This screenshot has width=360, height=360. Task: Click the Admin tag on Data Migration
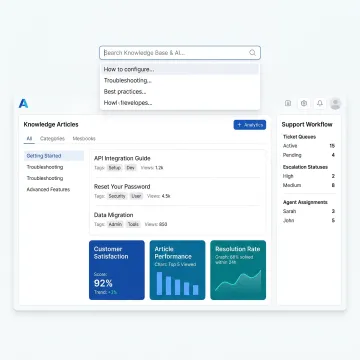[x=115, y=224]
